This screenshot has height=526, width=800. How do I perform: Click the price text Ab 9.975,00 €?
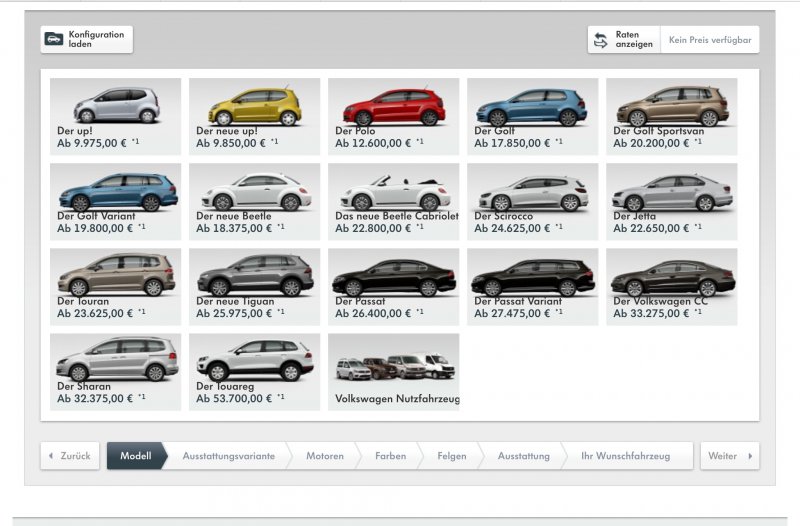[x=92, y=143]
